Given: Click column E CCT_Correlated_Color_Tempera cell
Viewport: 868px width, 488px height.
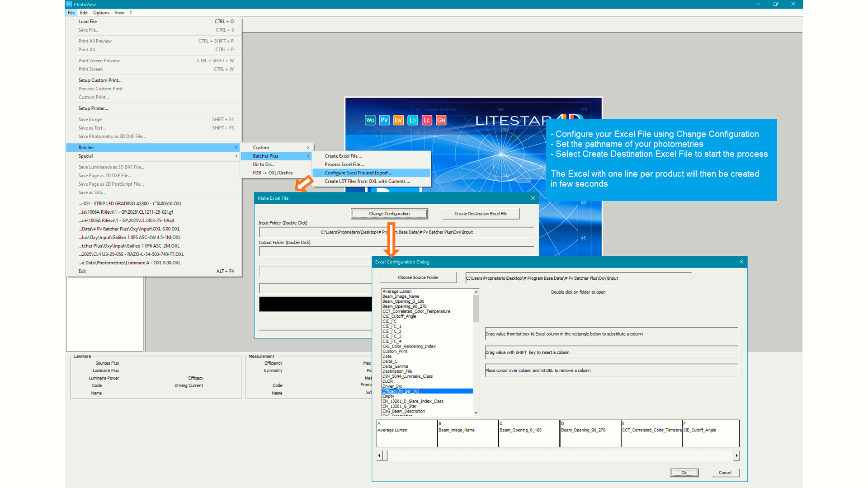Looking at the screenshot, I should 651,434.
